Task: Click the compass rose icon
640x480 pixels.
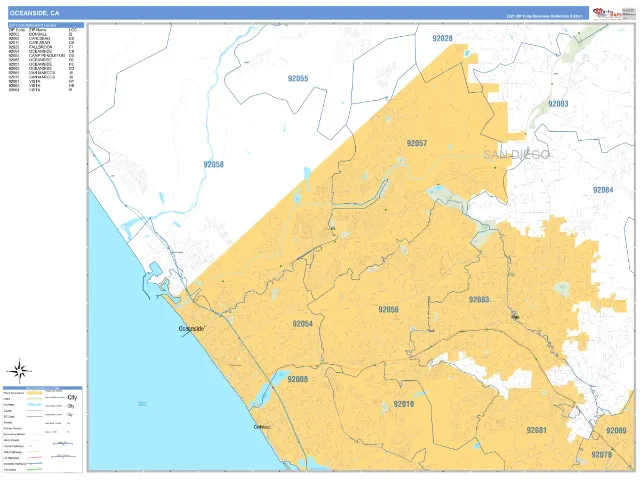Action: tap(19, 371)
